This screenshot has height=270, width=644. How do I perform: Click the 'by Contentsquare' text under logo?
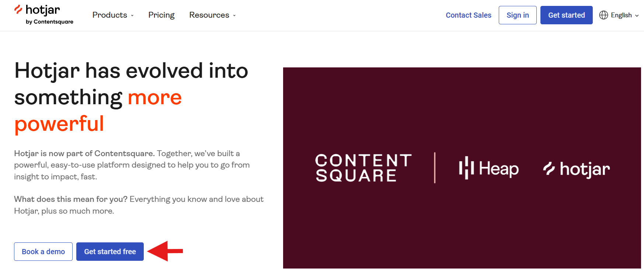coord(49,22)
